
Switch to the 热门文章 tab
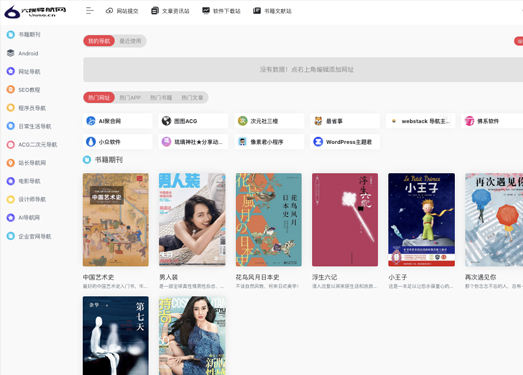tap(192, 97)
